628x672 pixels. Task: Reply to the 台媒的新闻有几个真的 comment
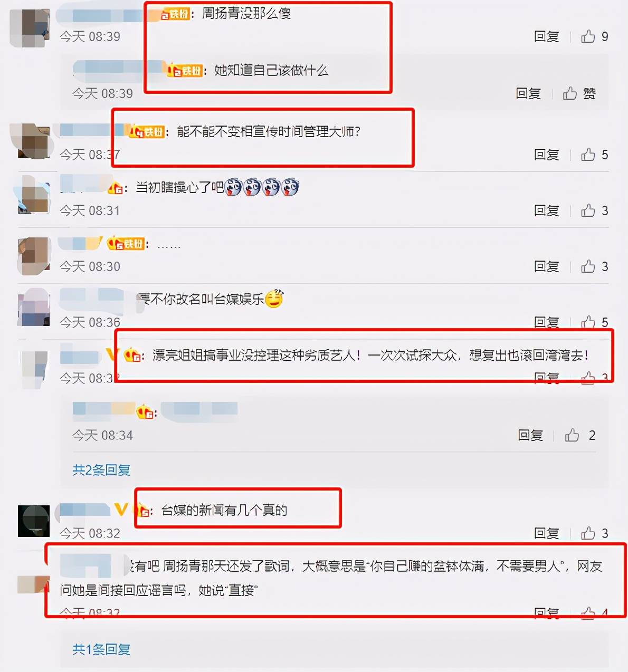click(546, 533)
